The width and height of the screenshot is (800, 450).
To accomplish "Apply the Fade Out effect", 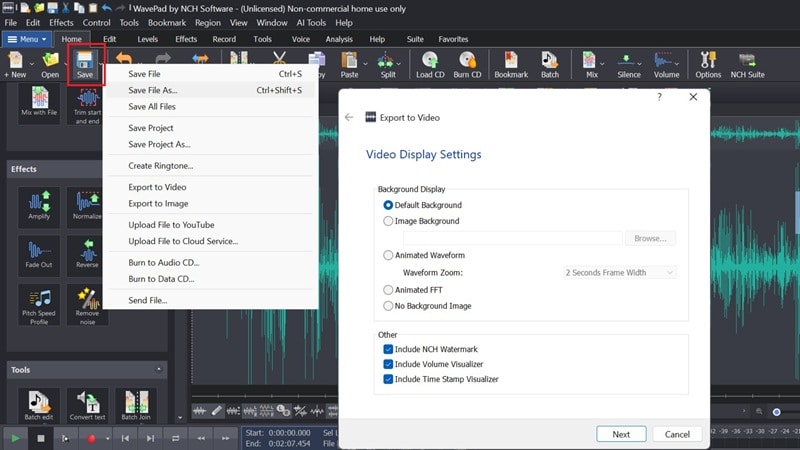I will (39, 255).
